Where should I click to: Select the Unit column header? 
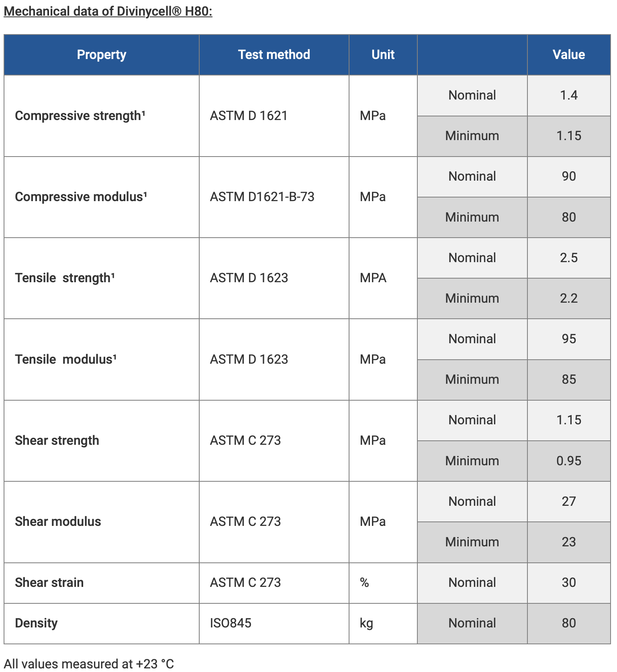coord(383,55)
